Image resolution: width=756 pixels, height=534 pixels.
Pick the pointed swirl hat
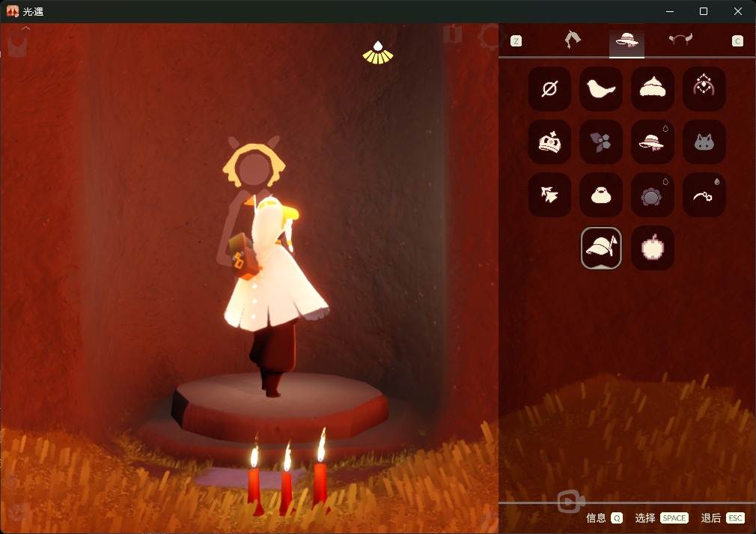click(x=653, y=89)
